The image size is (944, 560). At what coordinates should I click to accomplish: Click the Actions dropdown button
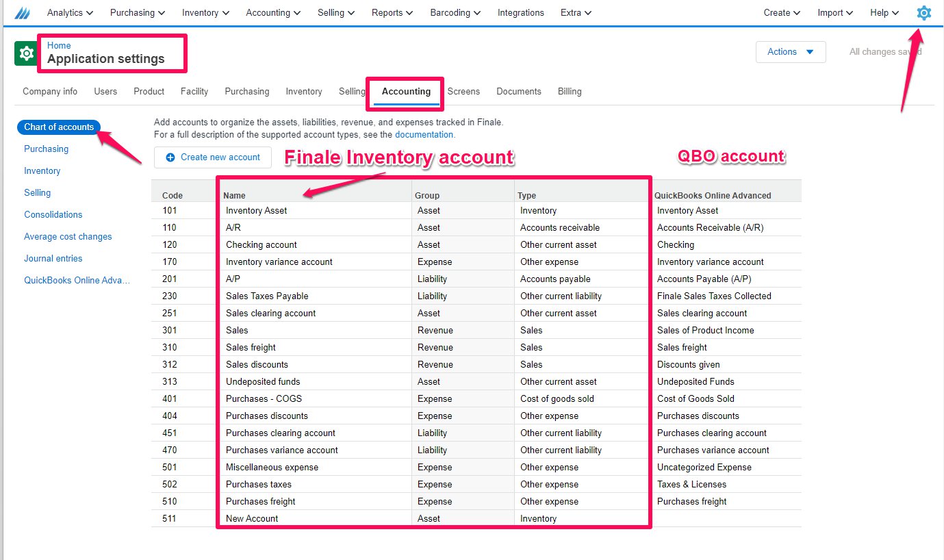coord(791,52)
